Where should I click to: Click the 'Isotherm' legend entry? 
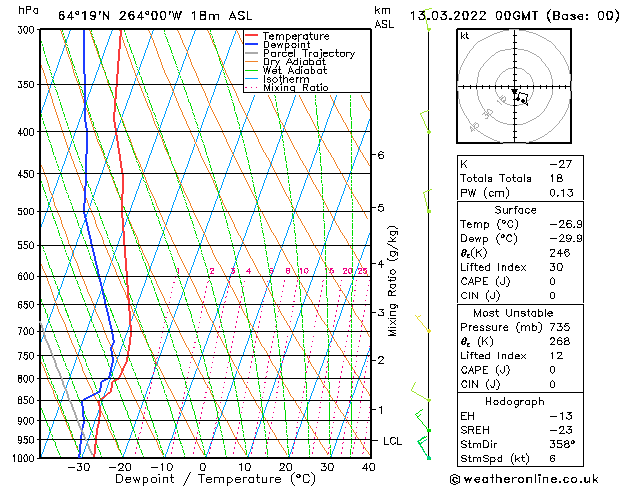(286, 79)
